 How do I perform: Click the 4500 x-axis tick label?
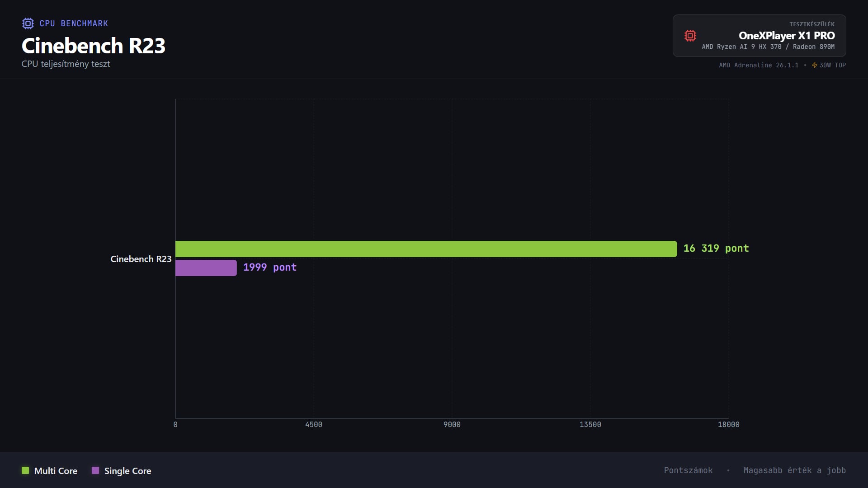pos(313,424)
